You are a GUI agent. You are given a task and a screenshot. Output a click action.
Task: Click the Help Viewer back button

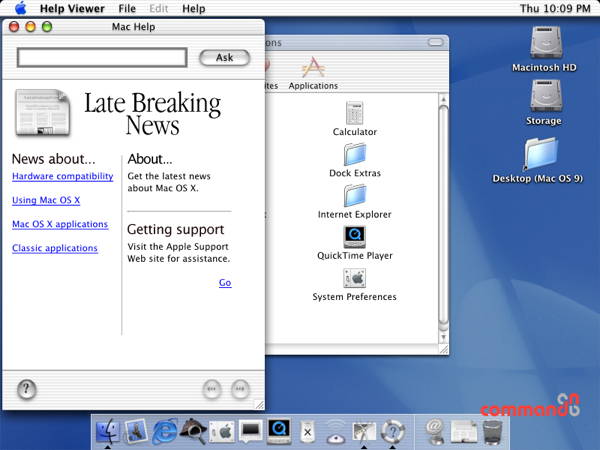pyautogui.click(x=212, y=389)
